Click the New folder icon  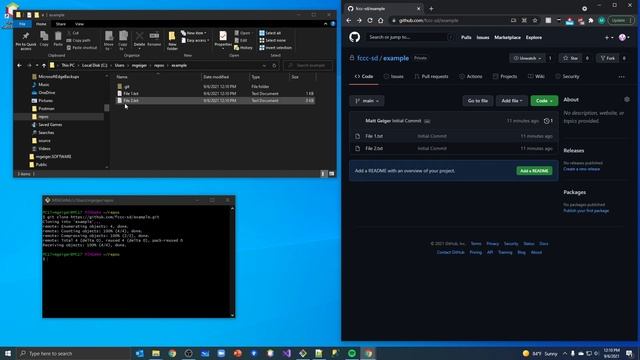172,40
